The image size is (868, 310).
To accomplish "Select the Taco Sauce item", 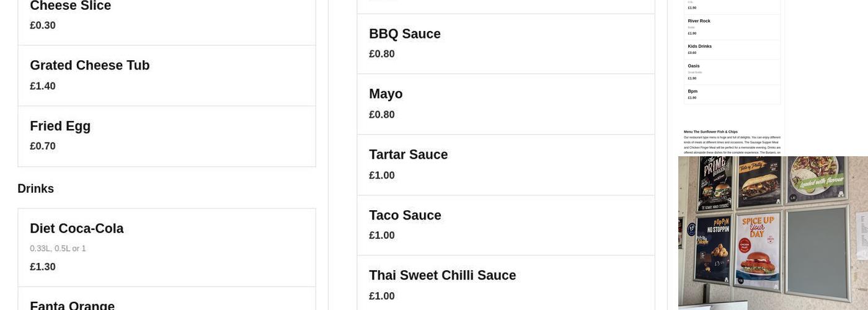I will point(405,216).
